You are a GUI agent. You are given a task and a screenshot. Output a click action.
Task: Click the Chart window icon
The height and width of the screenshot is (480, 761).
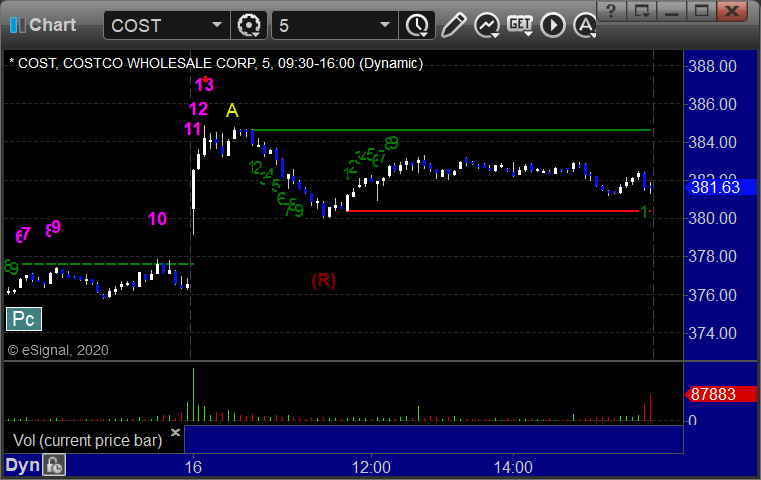(17, 25)
